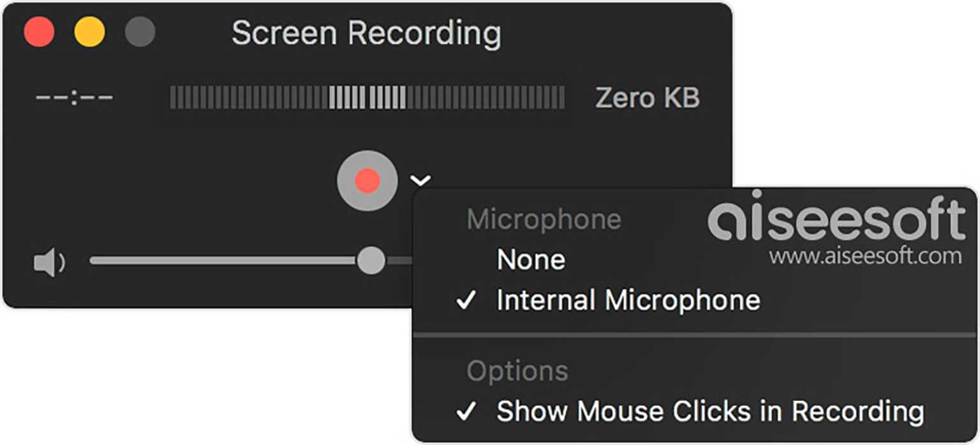
Task: Click the speaker volume icon
Action: [50, 260]
